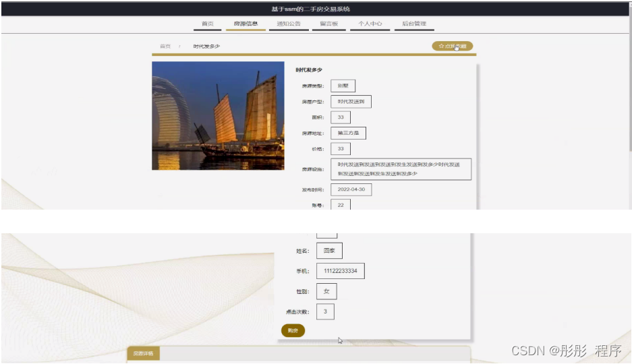Click the 手机 label

click(x=303, y=272)
